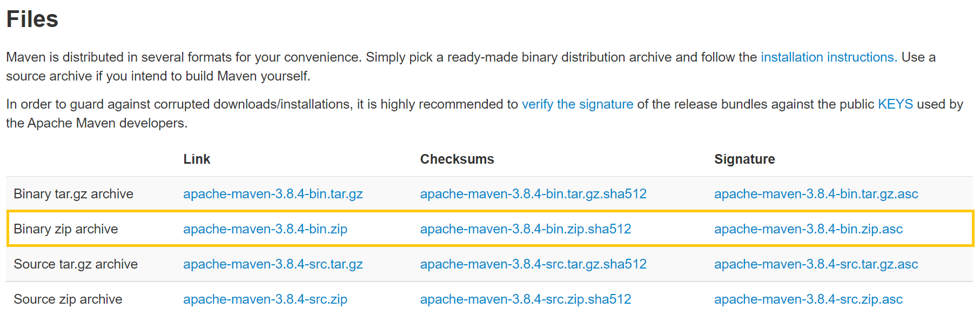
Task: Click the Files section heading
Action: [x=32, y=19]
